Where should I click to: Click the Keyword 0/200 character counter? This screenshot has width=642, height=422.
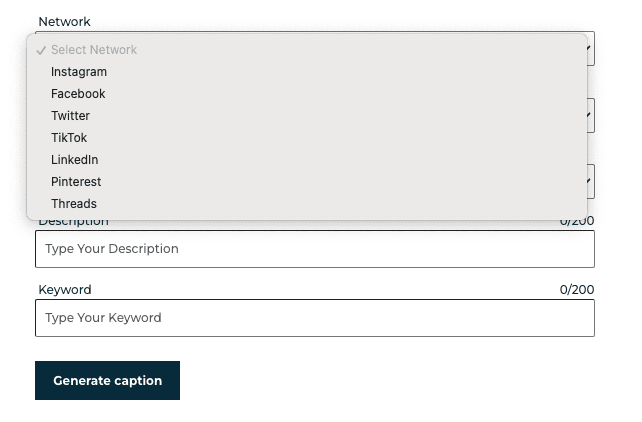(x=577, y=290)
